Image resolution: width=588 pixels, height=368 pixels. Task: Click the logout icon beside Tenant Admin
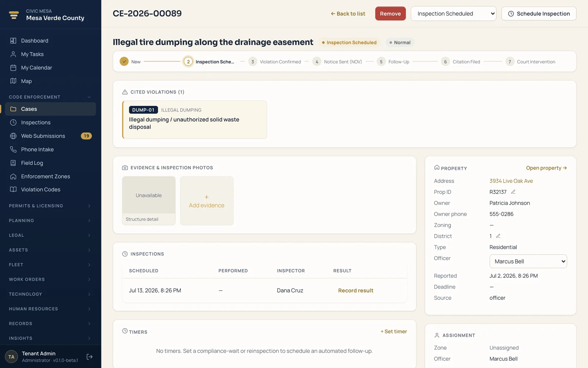89,357
